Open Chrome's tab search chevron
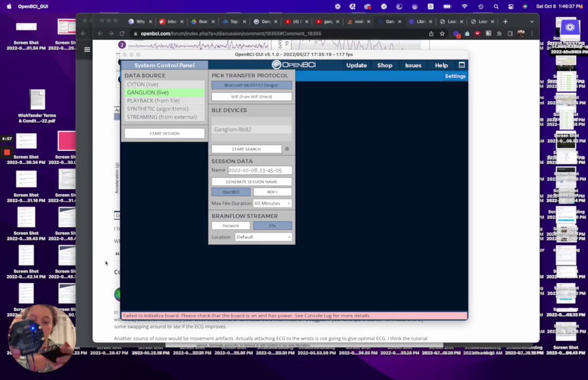The width and height of the screenshot is (588, 380). tap(532, 22)
